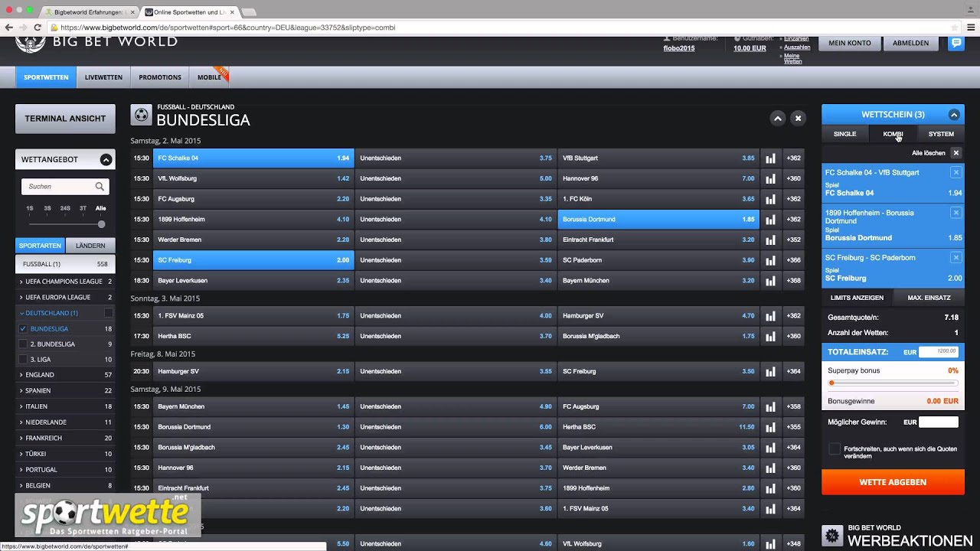Enable Fortschreiten bei Quotenänderung checkbox
The height and width of the screenshot is (551, 980).
point(835,449)
